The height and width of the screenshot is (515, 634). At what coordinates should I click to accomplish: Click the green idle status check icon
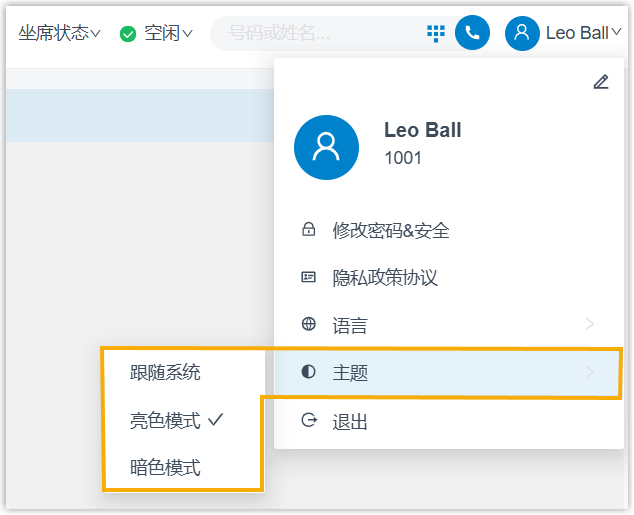coord(128,34)
